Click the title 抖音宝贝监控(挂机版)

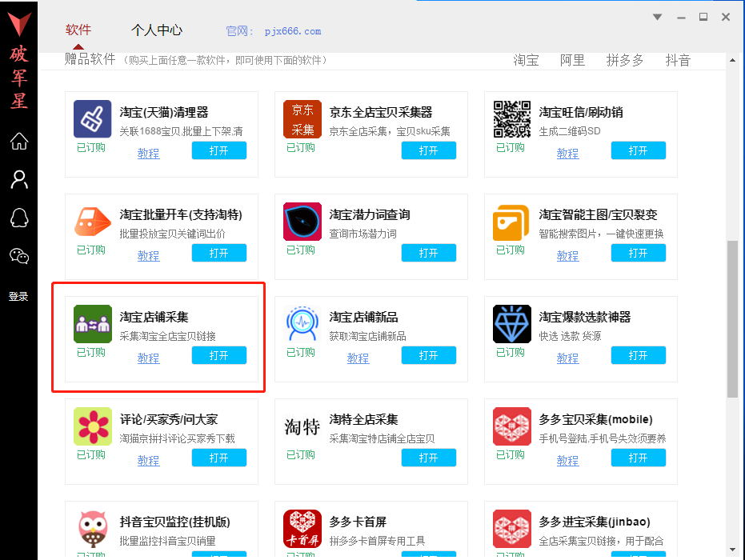click(x=174, y=522)
